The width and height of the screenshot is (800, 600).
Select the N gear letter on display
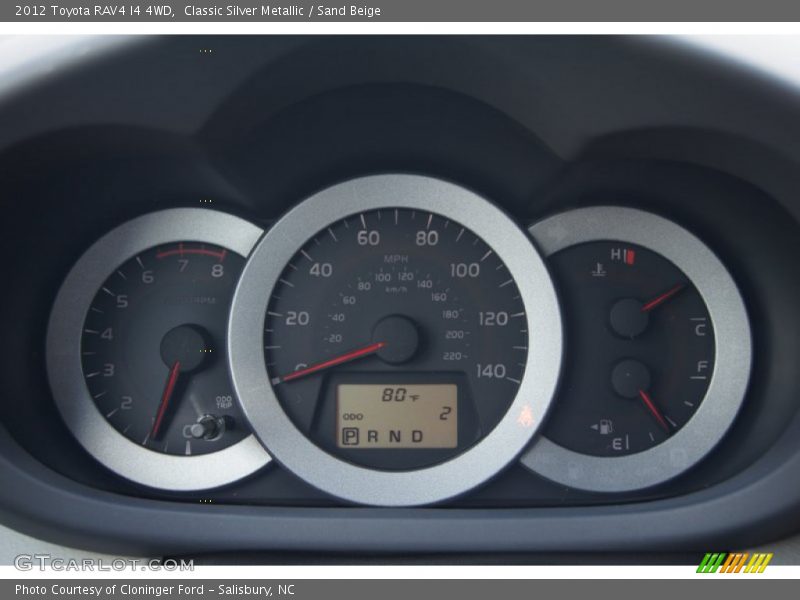(395, 436)
